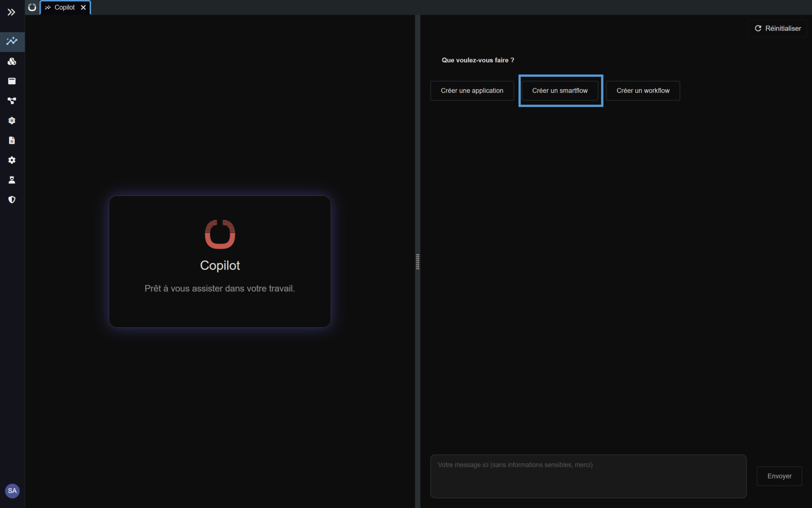The height and width of the screenshot is (508, 812).
Task: Open the document page sidebar icon
Action: pos(12,140)
